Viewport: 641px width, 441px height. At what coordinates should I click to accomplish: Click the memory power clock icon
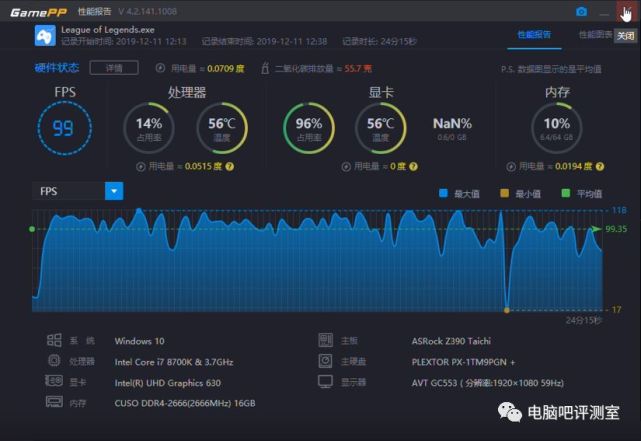(511, 167)
